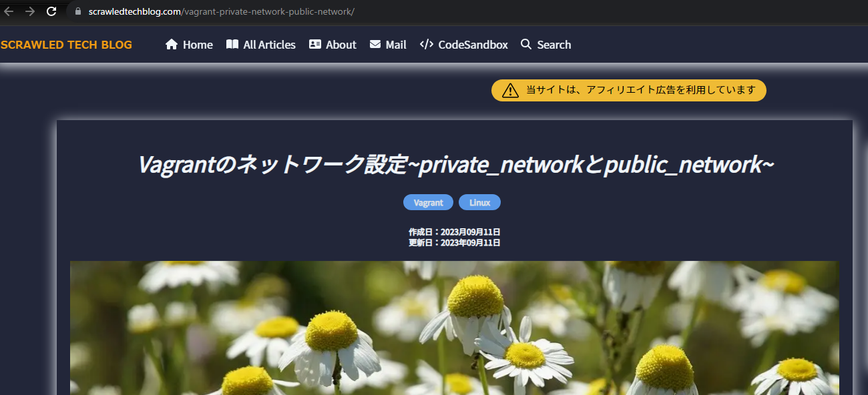Open the Search menu item
Viewport: 868px width, 395px height.
point(546,45)
